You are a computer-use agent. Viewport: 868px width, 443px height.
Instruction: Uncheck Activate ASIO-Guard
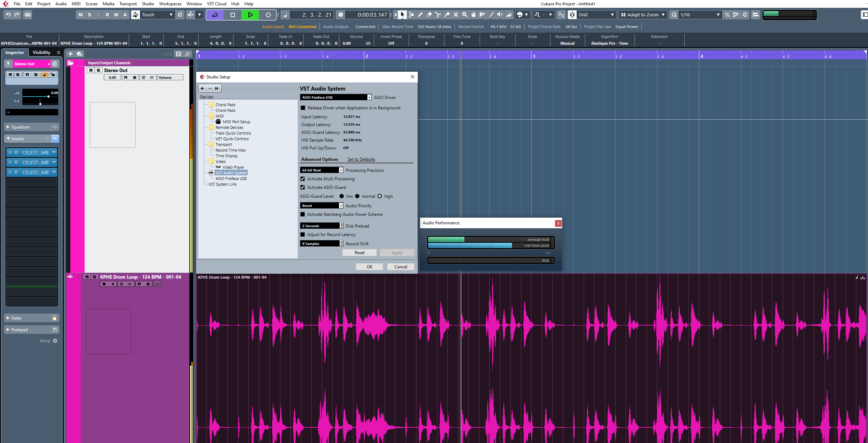(x=303, y=187)
